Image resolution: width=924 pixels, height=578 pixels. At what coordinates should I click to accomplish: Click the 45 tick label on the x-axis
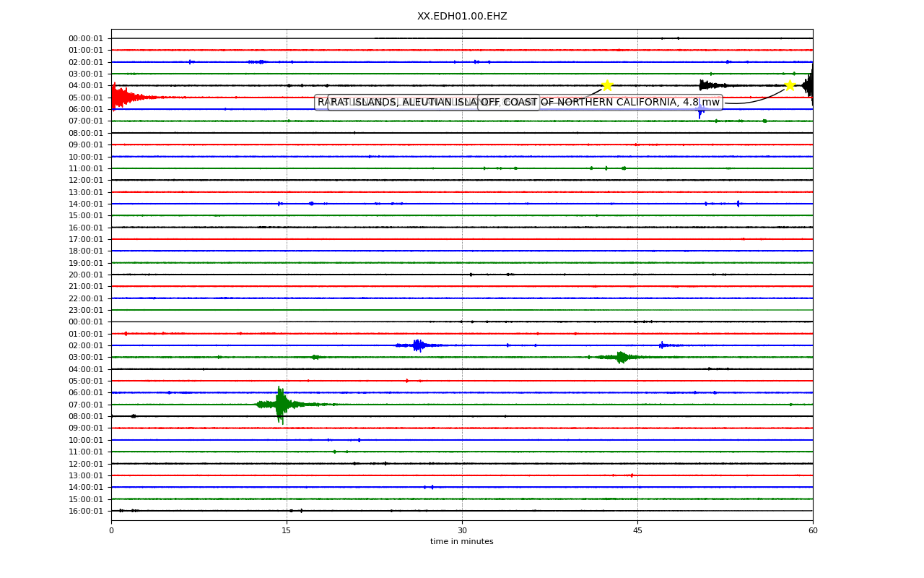point(637,530)
